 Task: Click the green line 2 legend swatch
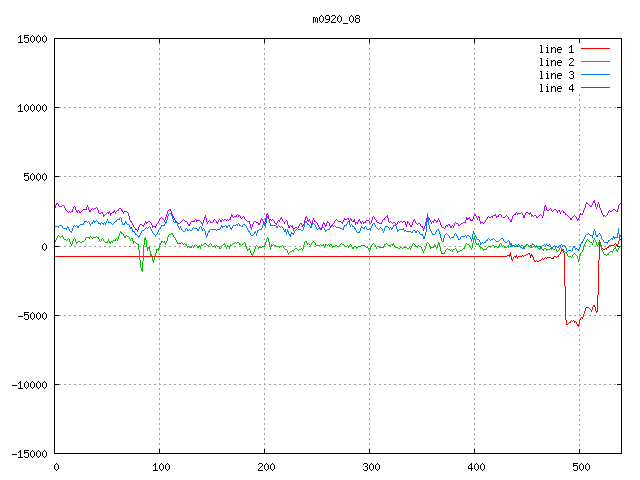[595, 62]
